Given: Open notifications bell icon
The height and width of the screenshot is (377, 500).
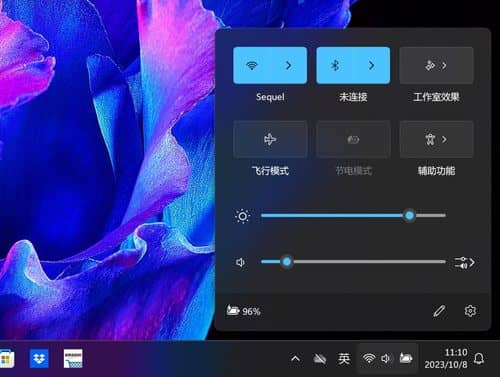Looking at the screenshot, I should tap(479, 358).
